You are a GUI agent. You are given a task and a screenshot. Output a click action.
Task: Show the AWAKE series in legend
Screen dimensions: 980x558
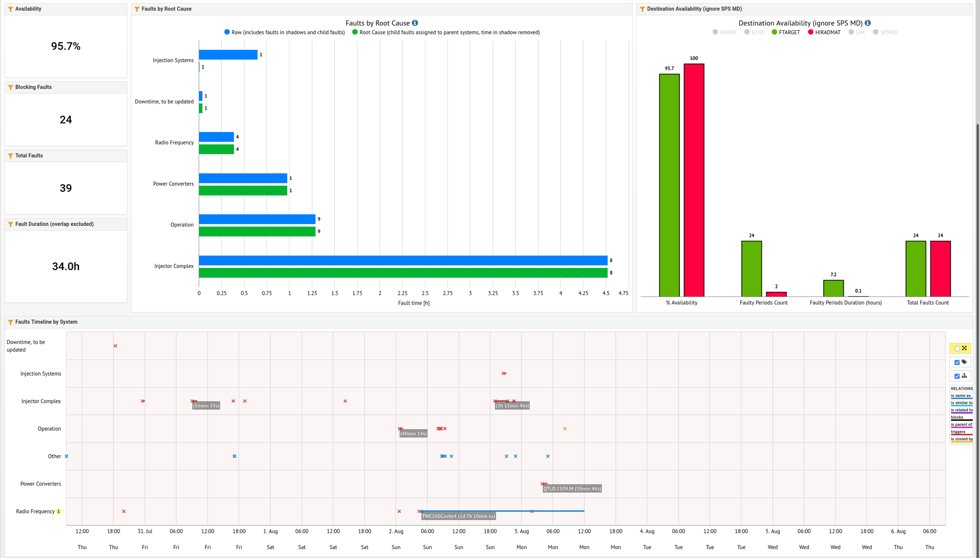click(x=724, y=33)
